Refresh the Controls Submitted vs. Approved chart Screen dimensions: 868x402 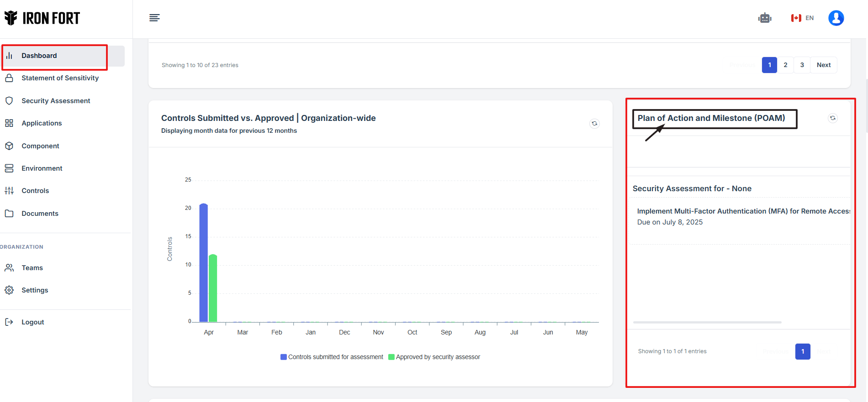[594, 124]
